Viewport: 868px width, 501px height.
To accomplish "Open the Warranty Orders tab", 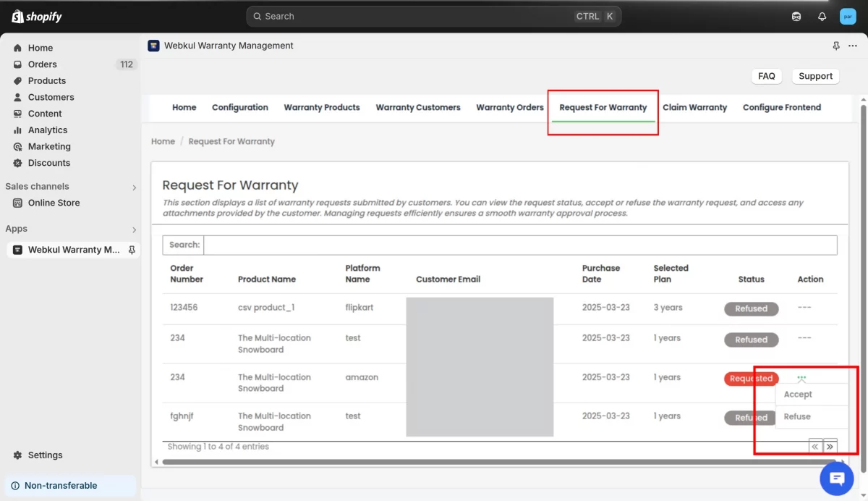I will [509, 107].
